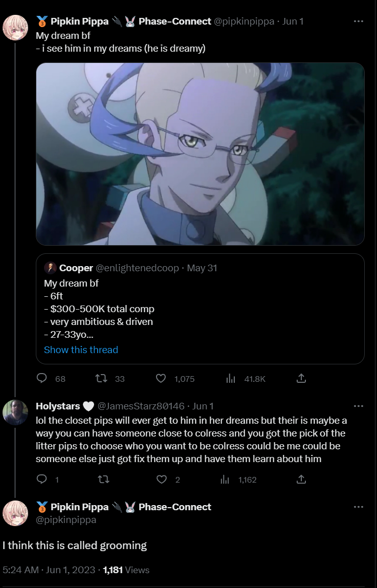Retweet the dream bf tweet with 33 retweets

101,378
